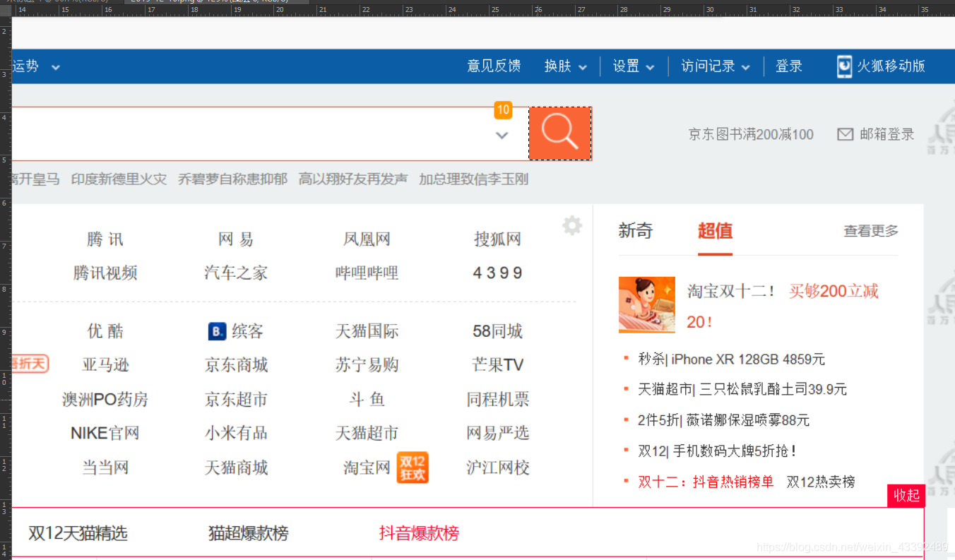955x560 pixels.
Task: Switch to the 新奇 tab
Action: pyautogui.click(x=636, y=230)
